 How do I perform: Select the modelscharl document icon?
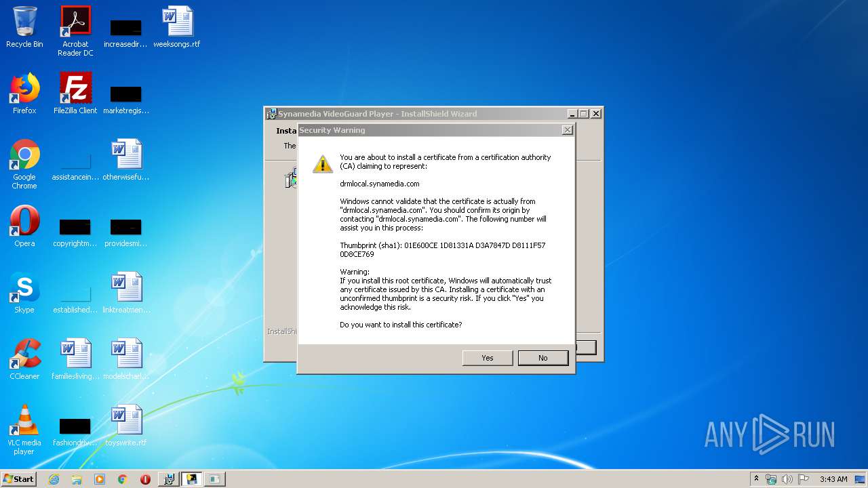(x=126, y=359)
